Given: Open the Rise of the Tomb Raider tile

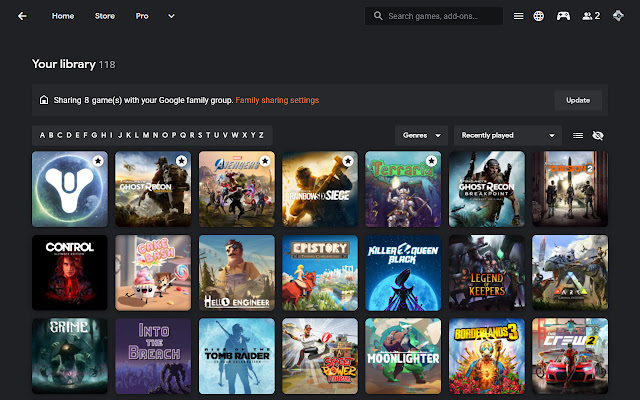Looking at the screenshot, I should tap(237, 356).
